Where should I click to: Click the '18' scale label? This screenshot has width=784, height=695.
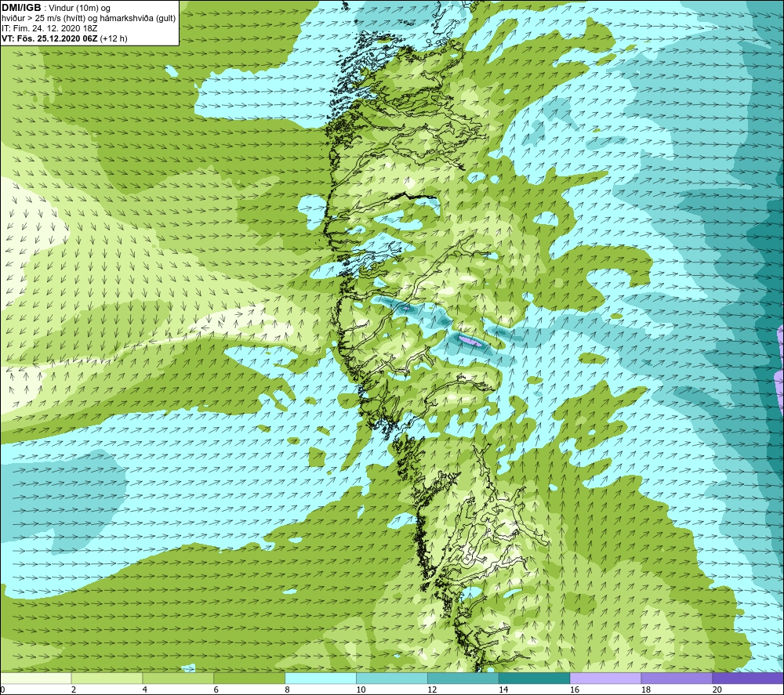645,690
